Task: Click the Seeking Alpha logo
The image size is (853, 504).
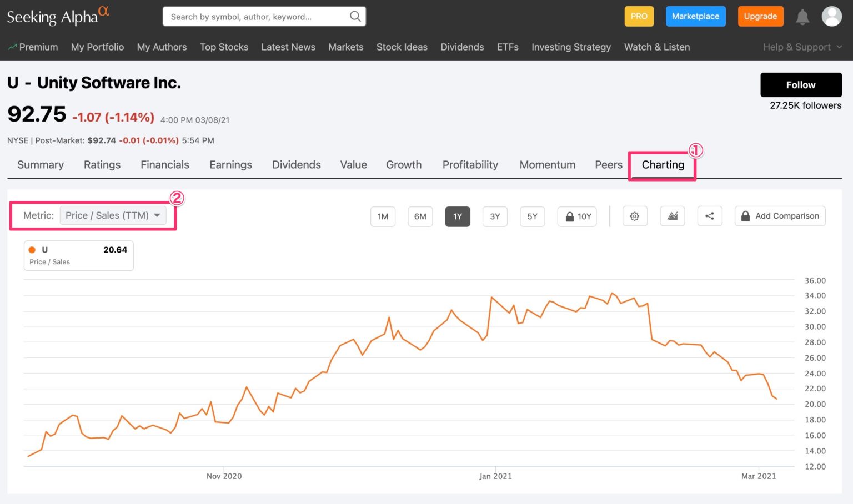Action: click(58, 16)
